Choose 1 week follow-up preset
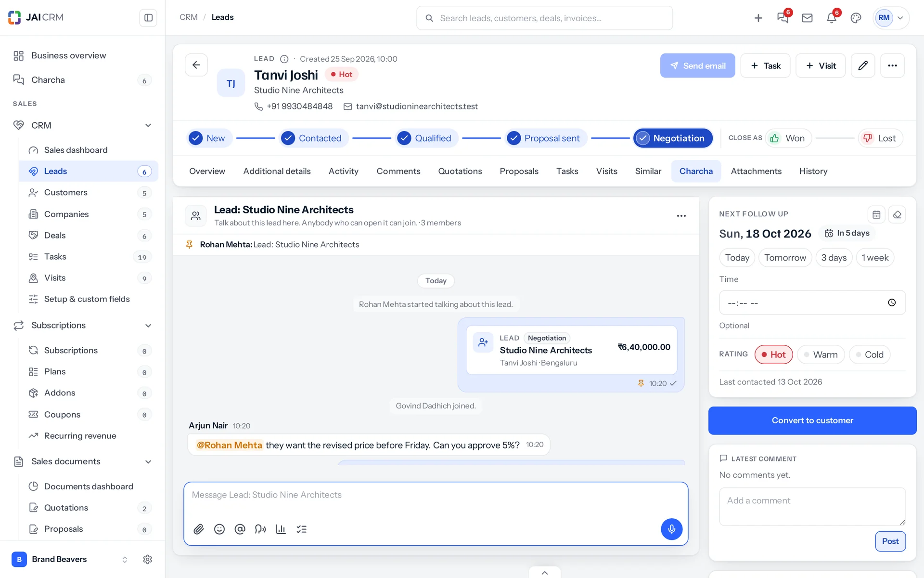 tap(875, 258)
